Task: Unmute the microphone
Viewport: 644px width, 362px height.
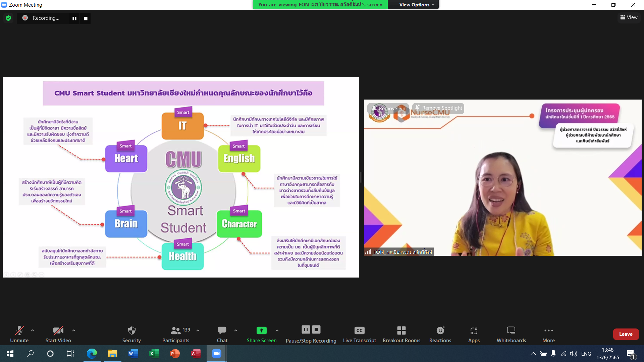Action: tap(19, 334)
